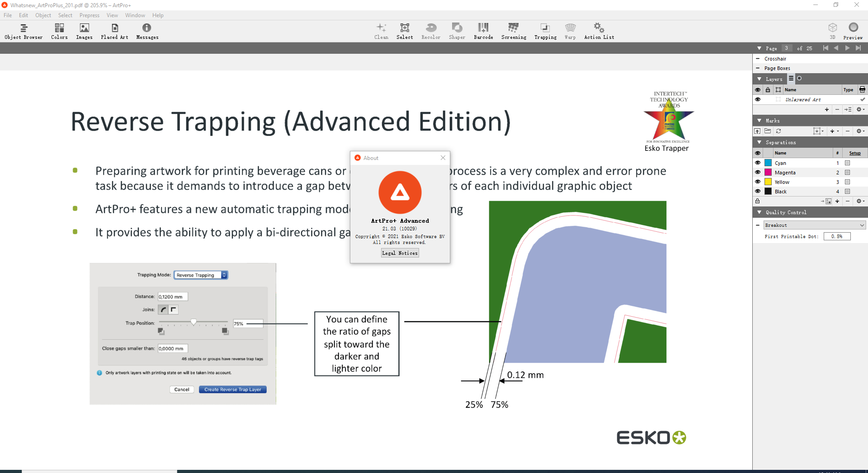The width and height of the screenshot is (868, 473).
Task: Click the Setup link in Separations
Action: (x=855, y=153)
